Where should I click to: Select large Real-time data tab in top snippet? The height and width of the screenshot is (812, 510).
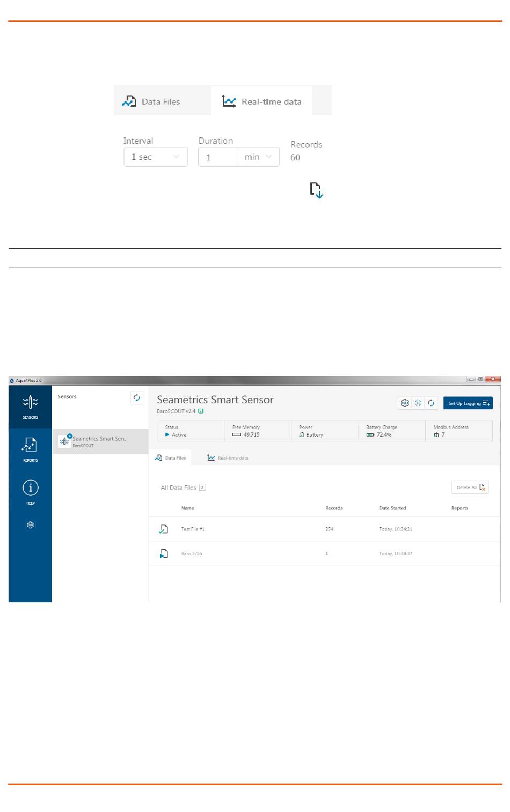[x=261, y=101]
